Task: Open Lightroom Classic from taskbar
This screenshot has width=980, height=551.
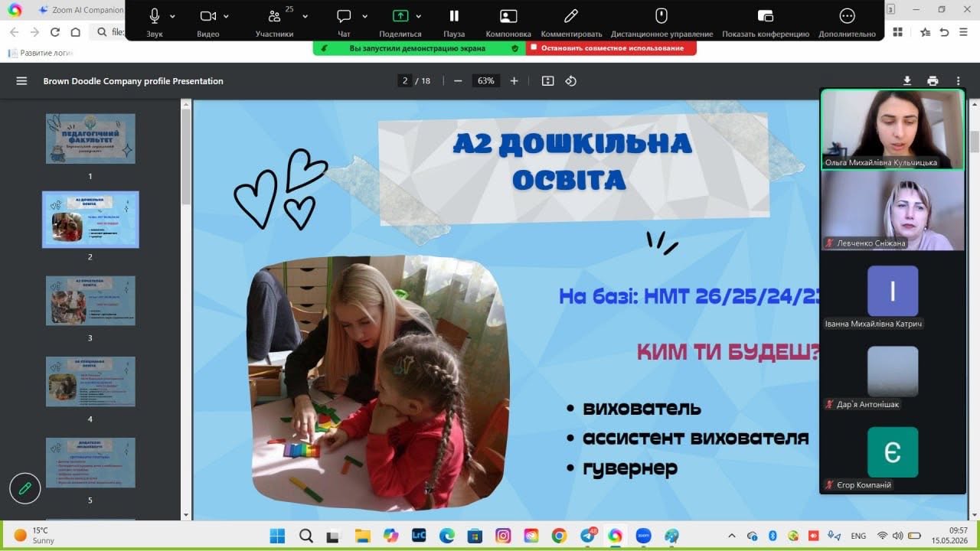Action: [419, 536]
